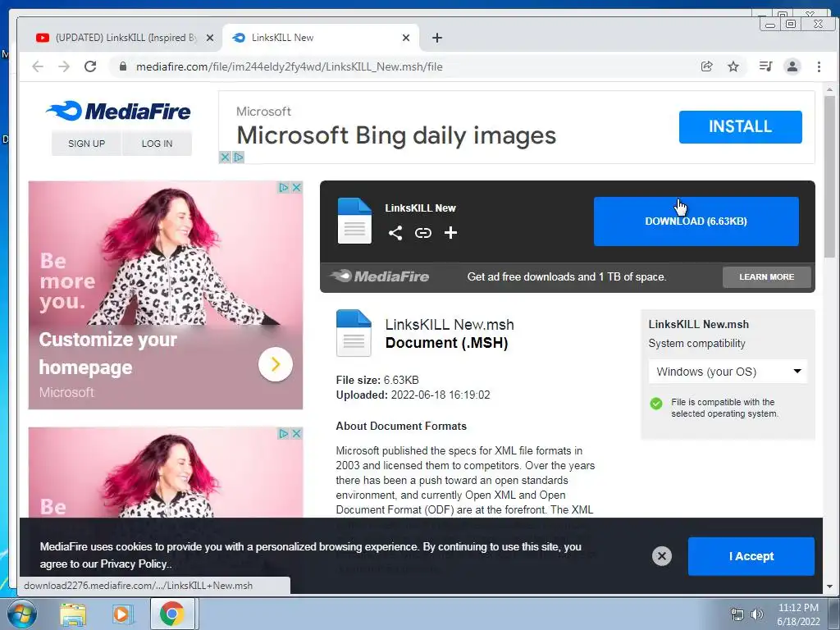
Task: Dismiss the cookie banner with round X
Action: 662,556
